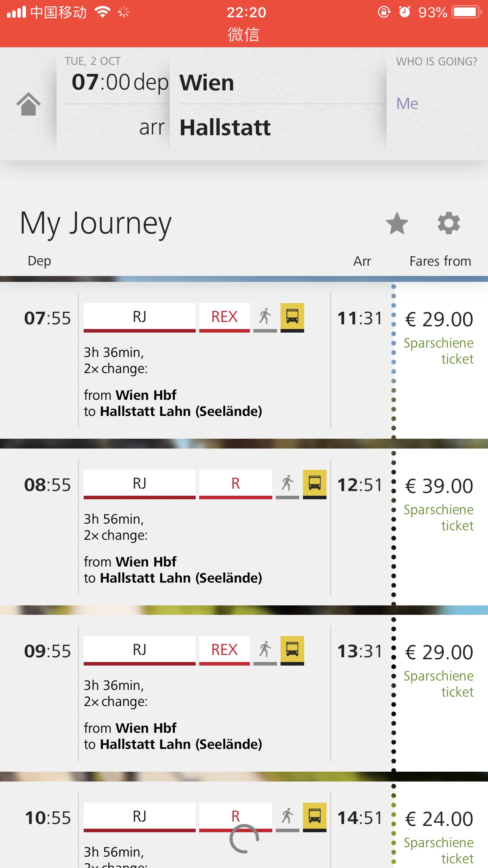Edit arrival station Hallstatt
The image size is (488, 868).
click(x=225, y=128)
